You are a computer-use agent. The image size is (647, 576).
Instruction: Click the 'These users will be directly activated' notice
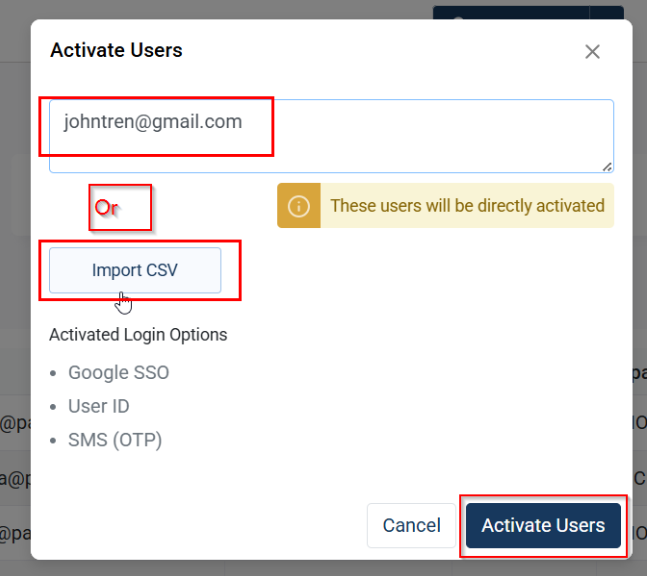pyautogui.click(x=467, y=206)
